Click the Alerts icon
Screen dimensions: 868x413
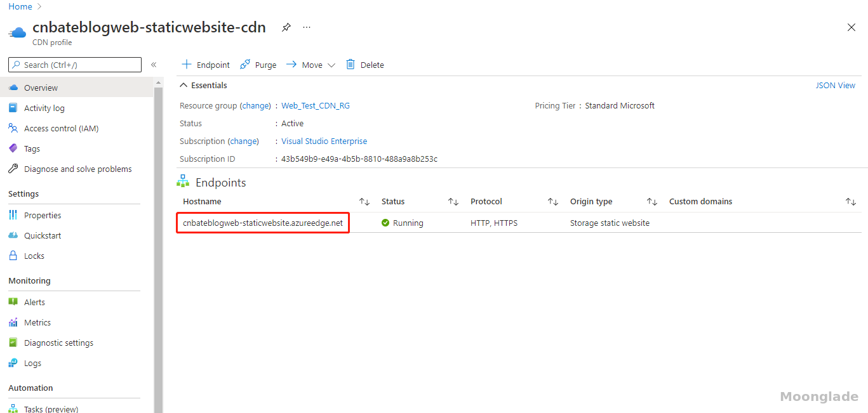coord(13,302)
